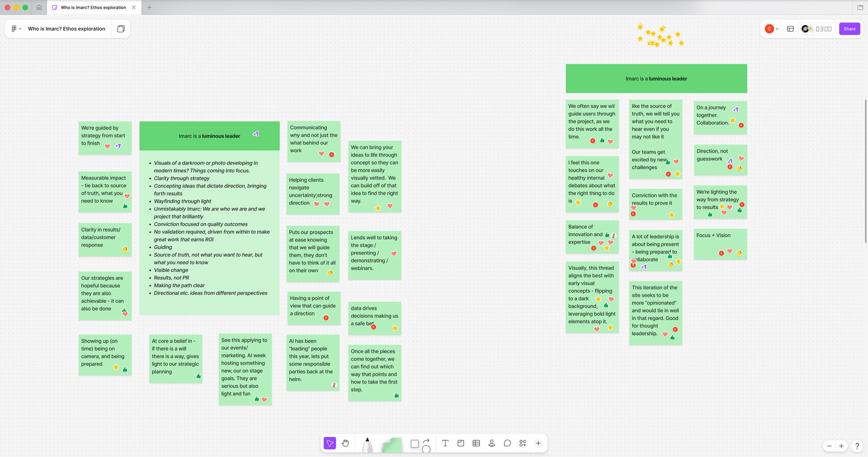Switch to 'Who is Imarc? Ethos exploration' tab
The height and width of the screenshot is (457, 868).
(94, 7)
